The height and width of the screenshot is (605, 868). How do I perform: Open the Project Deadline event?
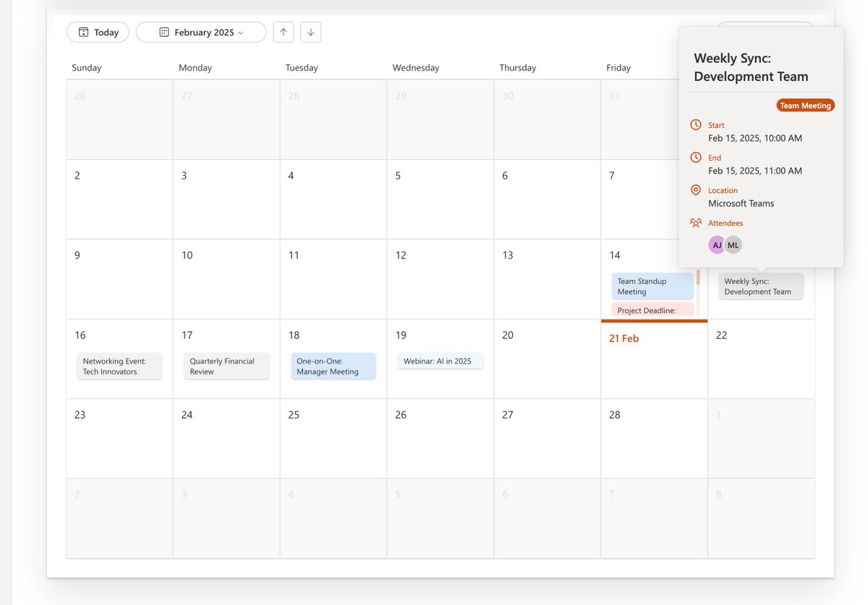[x=652, y=310]
